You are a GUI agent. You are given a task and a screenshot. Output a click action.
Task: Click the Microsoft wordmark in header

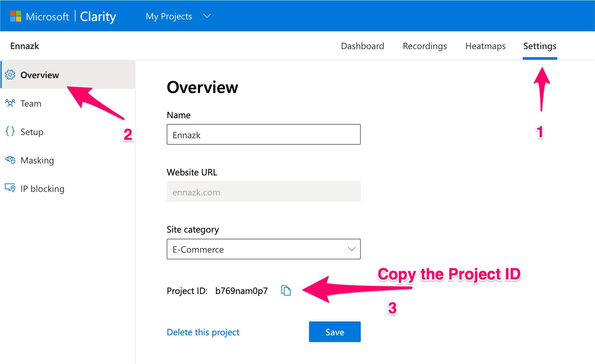(x=47, y=17)
